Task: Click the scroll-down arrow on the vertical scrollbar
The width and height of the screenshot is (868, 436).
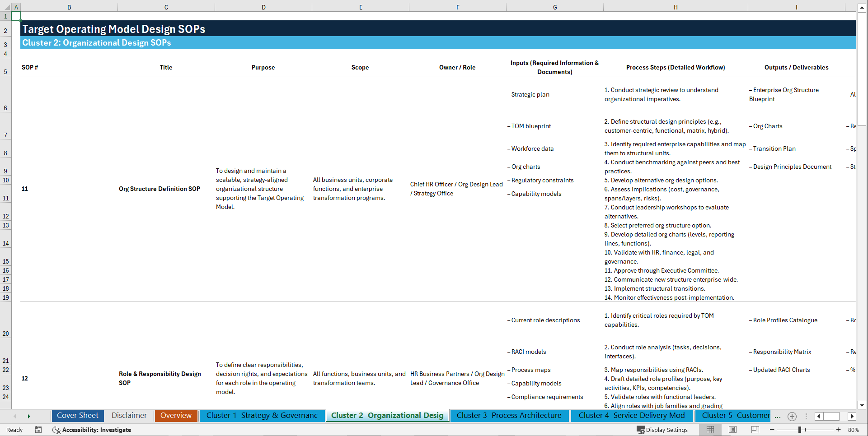Action: click(862, 405)
